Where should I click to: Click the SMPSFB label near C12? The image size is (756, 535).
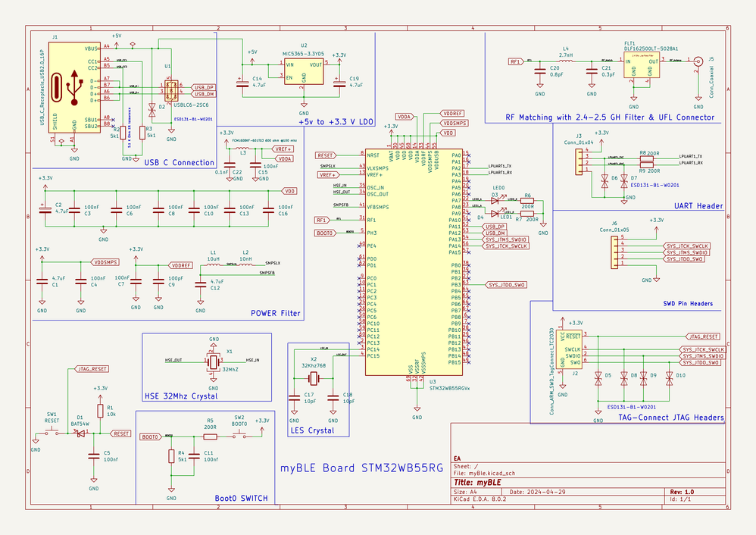267,273
